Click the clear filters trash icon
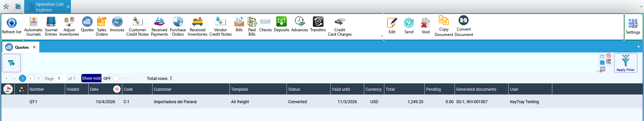The width and height of the screenshot is (644, 121). click(x=603, y=69)
